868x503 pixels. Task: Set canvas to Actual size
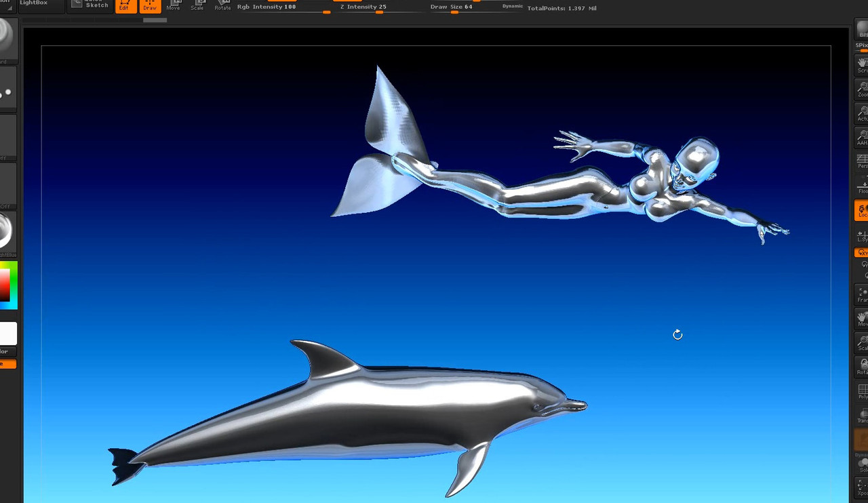click(x=861, y=114)
